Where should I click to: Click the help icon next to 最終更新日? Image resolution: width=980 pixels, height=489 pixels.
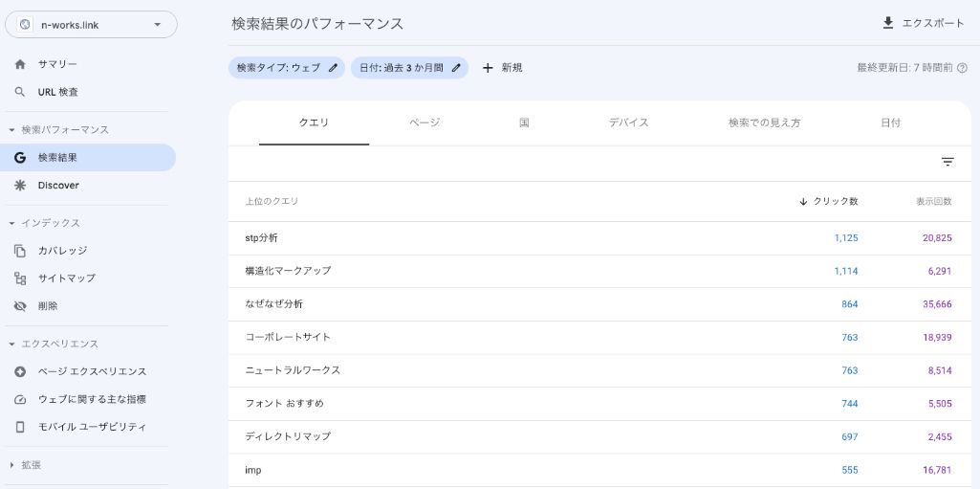pos(962,68)
